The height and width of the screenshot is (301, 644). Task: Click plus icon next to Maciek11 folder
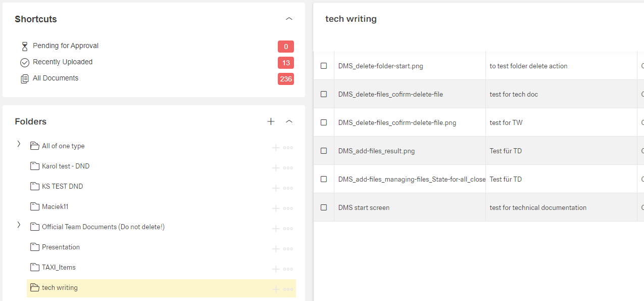[x=276, y=208]
